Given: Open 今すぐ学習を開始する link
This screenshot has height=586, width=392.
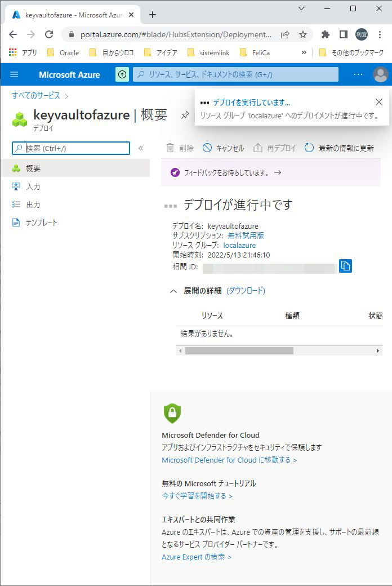Looking at the screenshot, I should coord(197,496).
